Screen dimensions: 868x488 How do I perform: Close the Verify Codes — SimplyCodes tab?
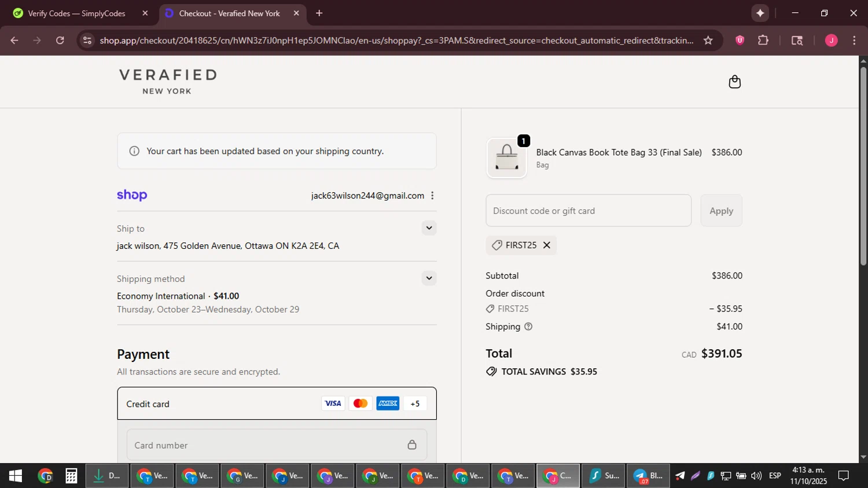pos(145,13)
